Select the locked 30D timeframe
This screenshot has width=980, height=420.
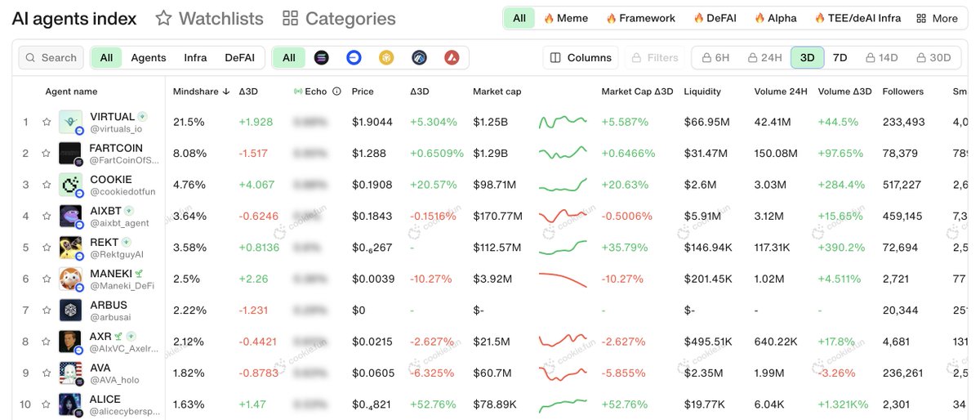pyautogui.click(x=933, y=58)
